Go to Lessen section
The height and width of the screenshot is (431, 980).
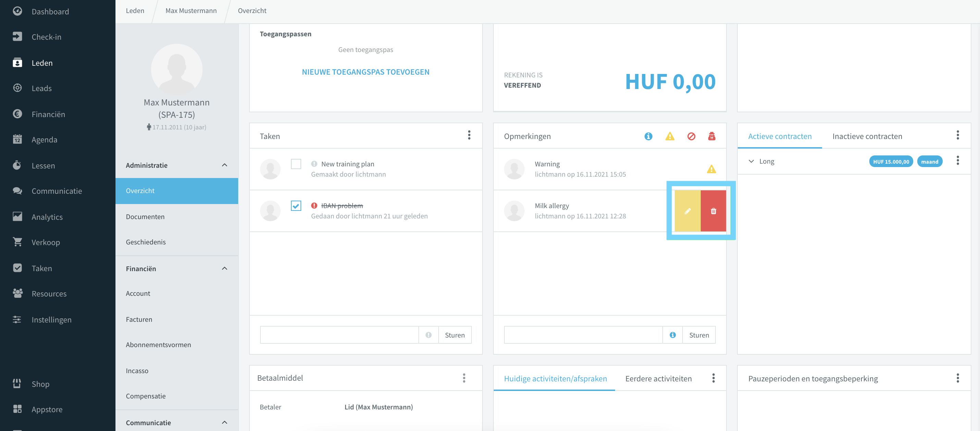[43, 165]
